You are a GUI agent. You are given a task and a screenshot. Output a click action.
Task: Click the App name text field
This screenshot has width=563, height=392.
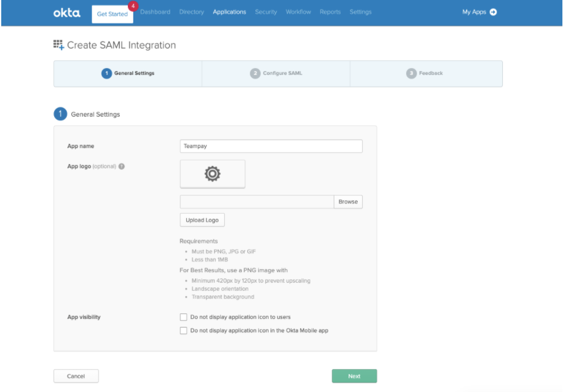point(271,146)
